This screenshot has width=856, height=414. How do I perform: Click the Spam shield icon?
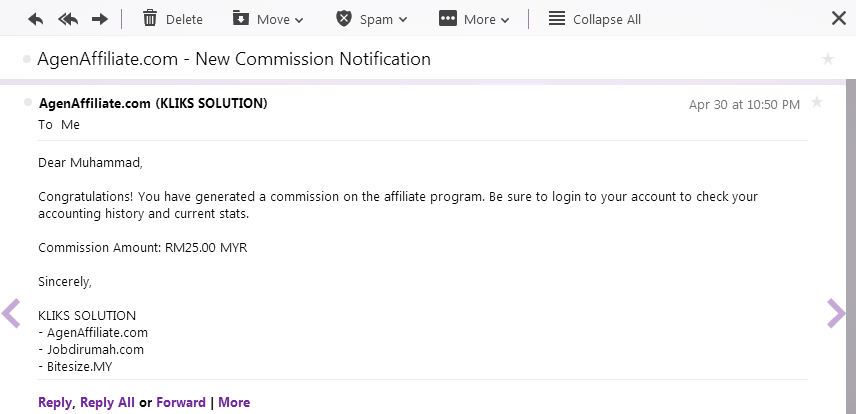(343, 19)
